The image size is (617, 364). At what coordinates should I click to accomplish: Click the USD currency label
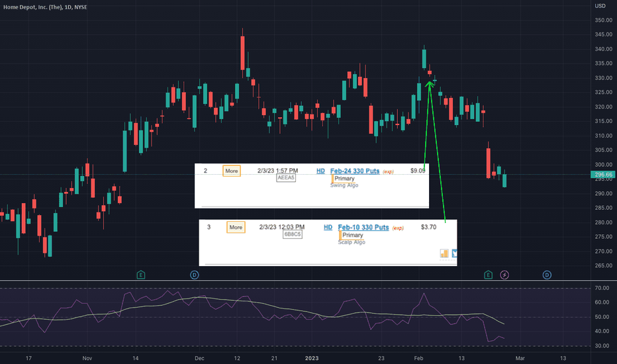[600, 6]
